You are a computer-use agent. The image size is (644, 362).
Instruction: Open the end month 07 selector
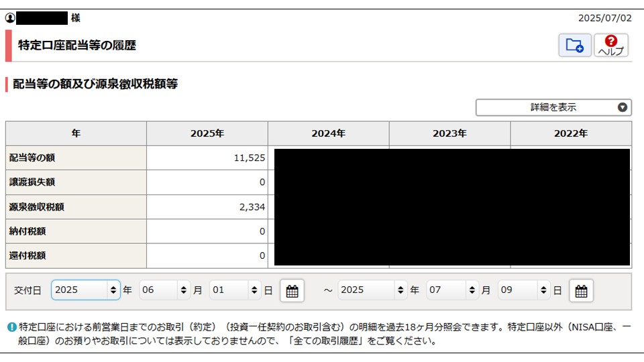[452, 290]
